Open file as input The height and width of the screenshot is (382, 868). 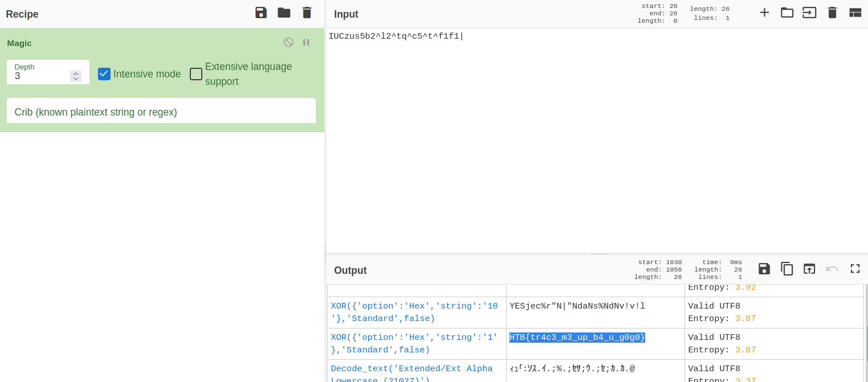(x=809, y=13)
